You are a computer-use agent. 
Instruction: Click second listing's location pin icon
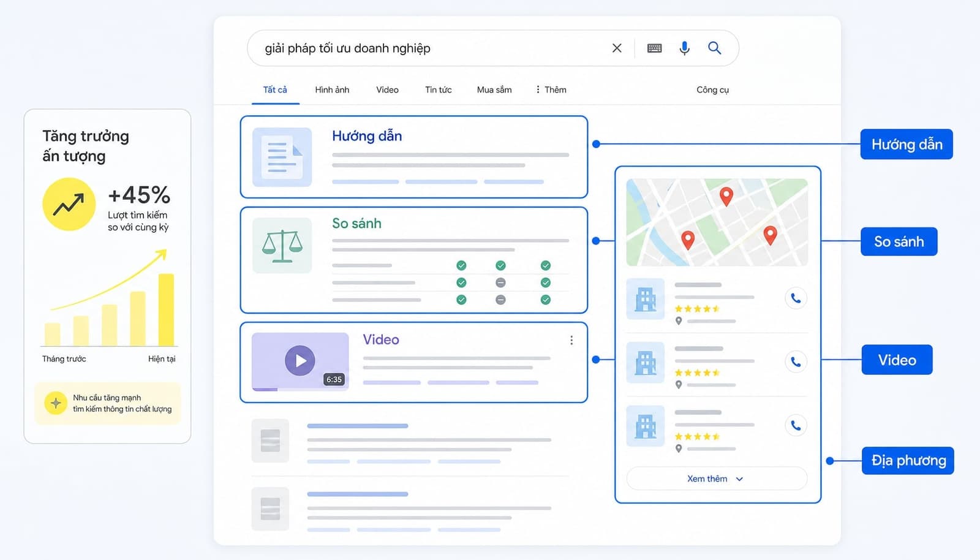click(679, 385)
